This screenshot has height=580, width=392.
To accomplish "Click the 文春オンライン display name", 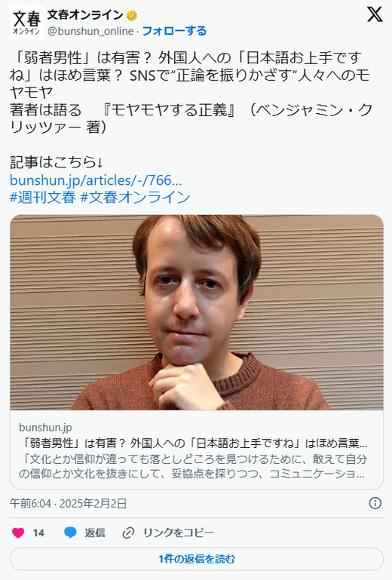I will (85, 15).
